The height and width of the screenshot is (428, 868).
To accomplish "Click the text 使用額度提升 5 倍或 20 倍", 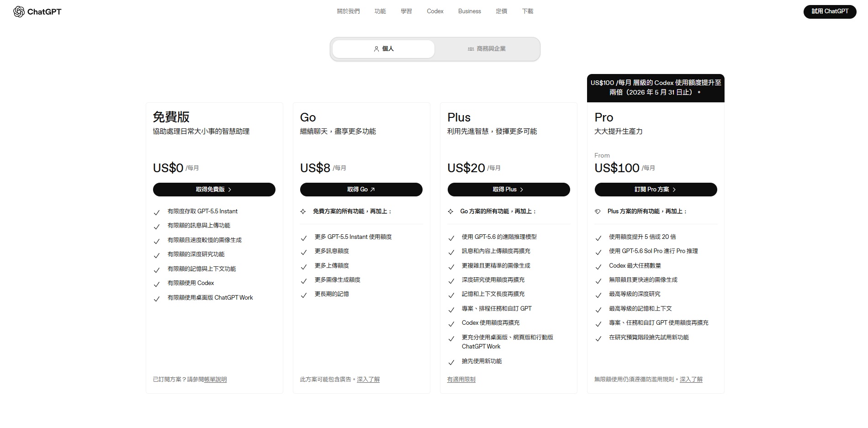I will pos(643,237).
